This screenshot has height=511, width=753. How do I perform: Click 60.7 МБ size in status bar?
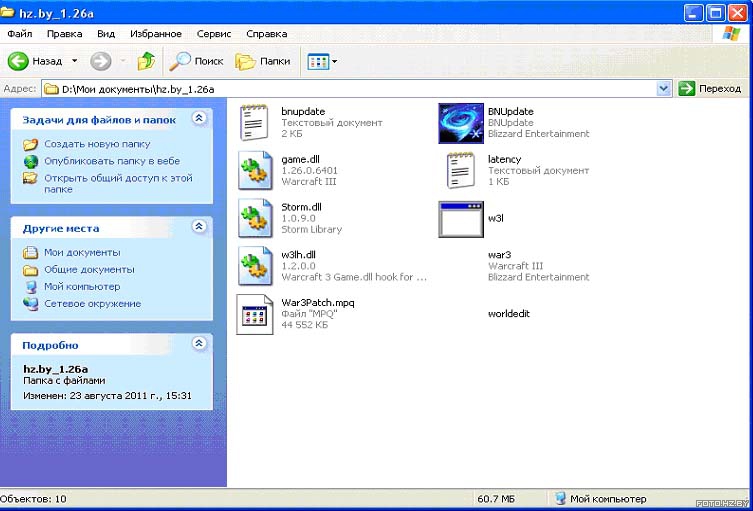point(496,499)
